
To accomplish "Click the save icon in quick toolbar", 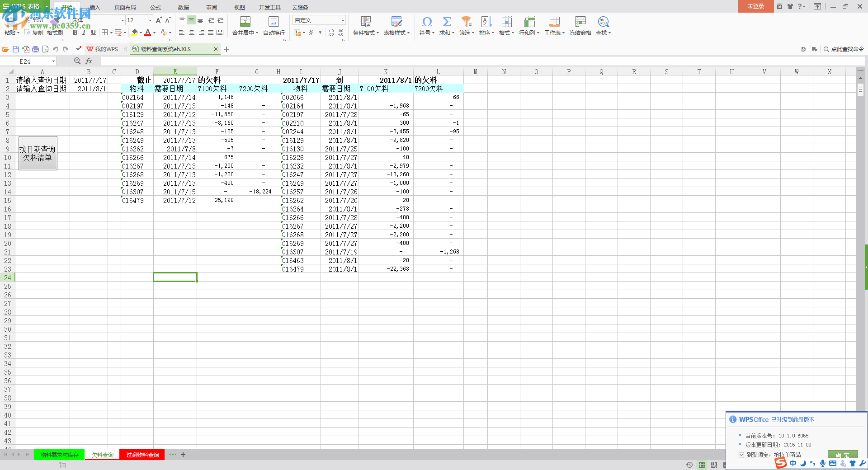I will [16, 49].
